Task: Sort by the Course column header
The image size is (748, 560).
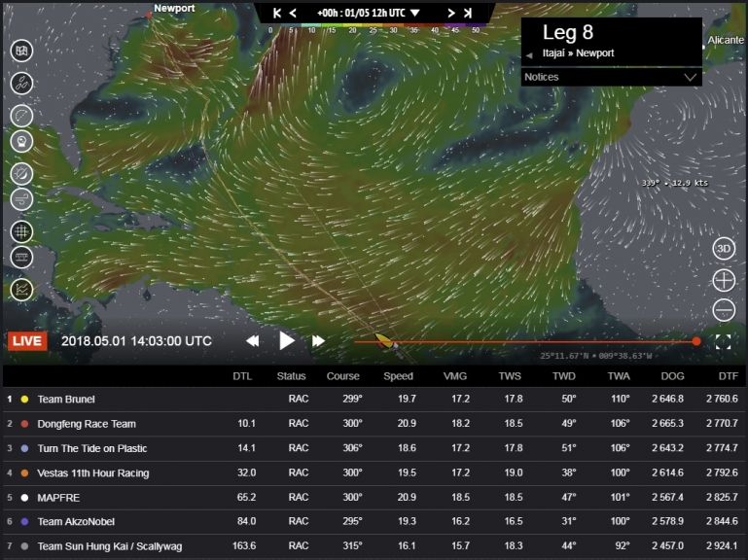Action: point(342,376)
